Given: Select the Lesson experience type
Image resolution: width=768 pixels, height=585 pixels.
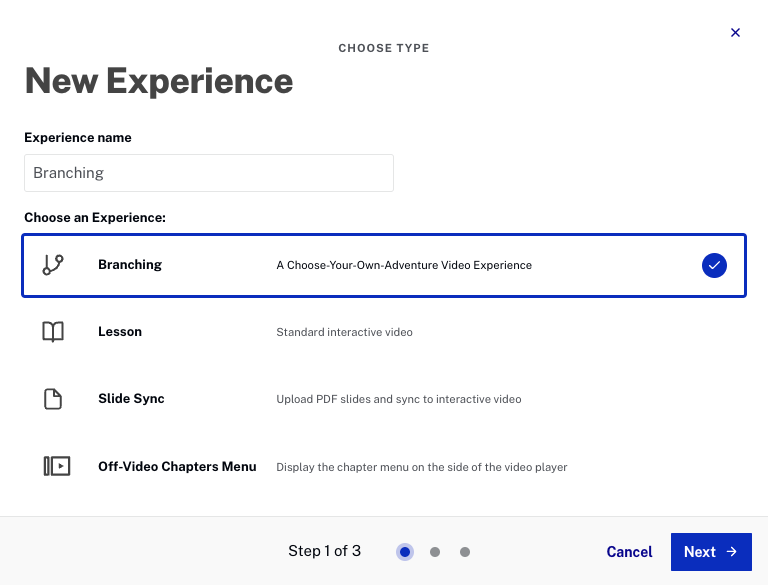Looking at the screenshot, I should click(x=120, y=332).
